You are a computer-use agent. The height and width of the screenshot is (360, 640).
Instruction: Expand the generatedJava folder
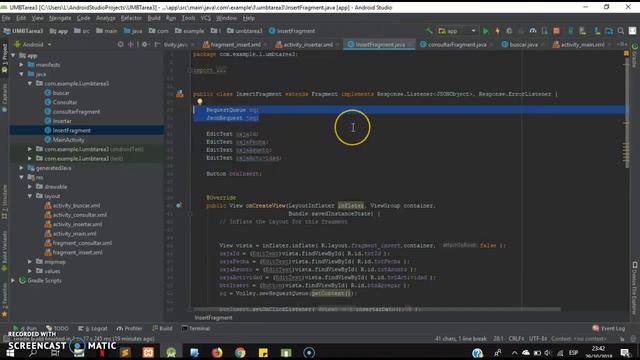click(21, 168)
